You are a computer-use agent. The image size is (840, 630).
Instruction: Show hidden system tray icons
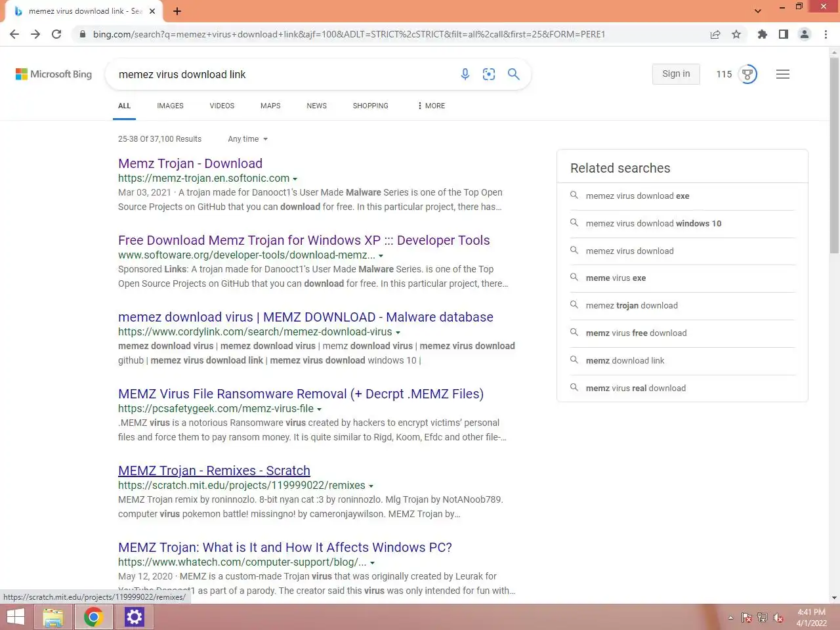click(x=730, y=618)
